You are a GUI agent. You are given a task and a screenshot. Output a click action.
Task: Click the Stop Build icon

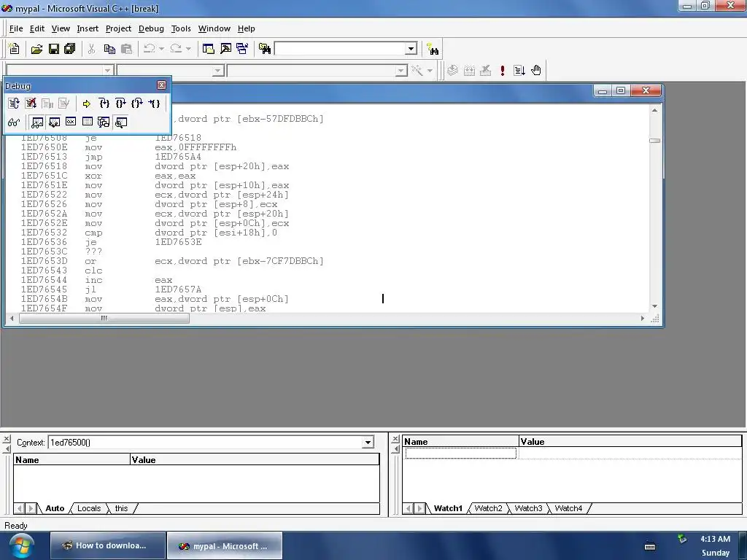click(x=485, y=71)
